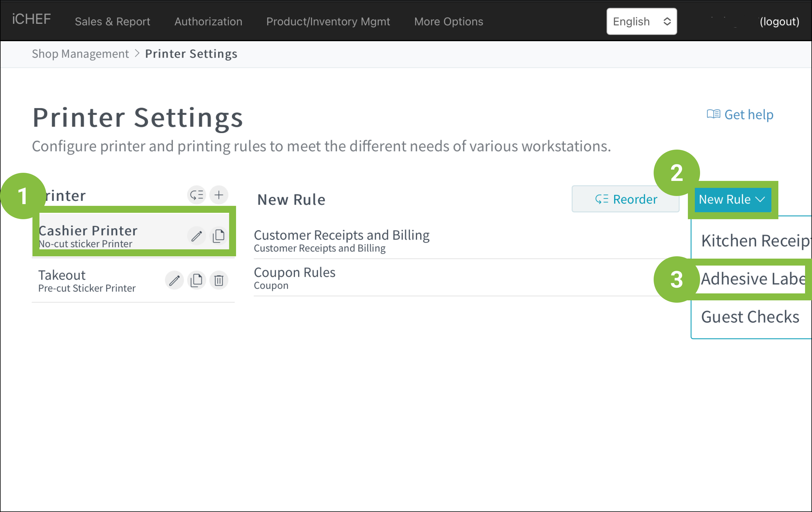
Task: Expand the New Rule dropdown button
Action: [733, 199]
